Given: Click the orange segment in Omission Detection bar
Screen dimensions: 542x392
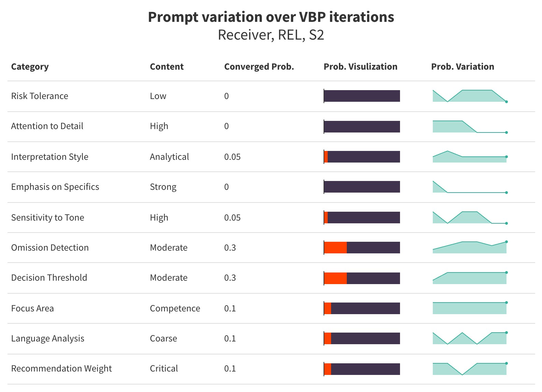Looking at the screenshot, I should tap(336, 248).
